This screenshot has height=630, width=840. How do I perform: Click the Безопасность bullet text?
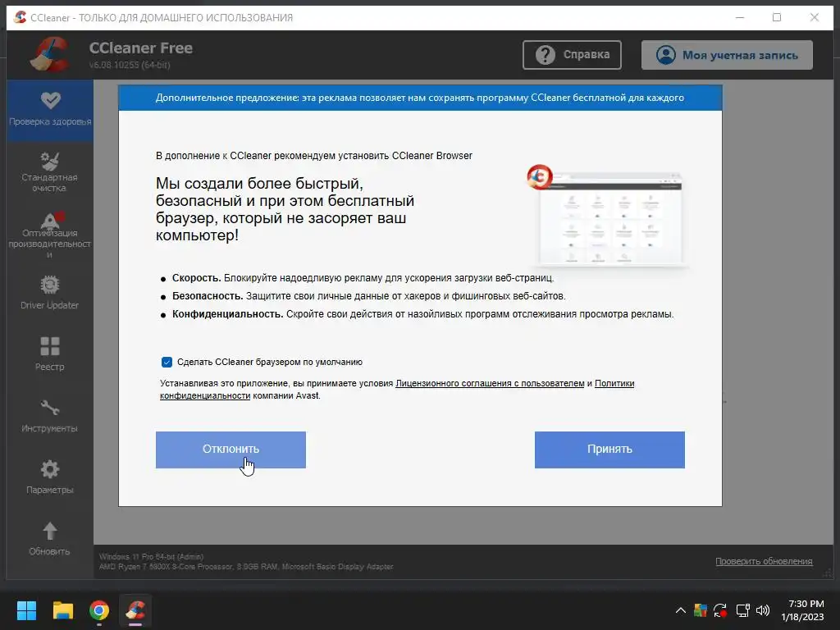368,296
